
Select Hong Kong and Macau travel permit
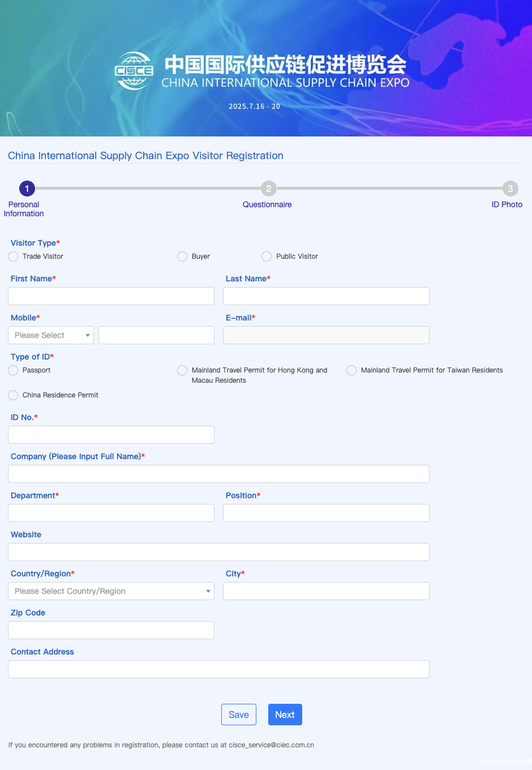(182, 370)
